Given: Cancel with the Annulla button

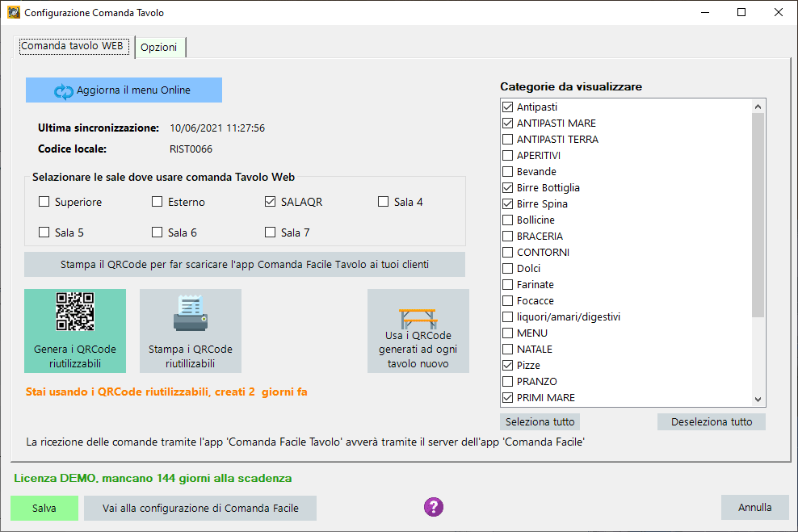Looking at the screenshot, I should point(754,508).
